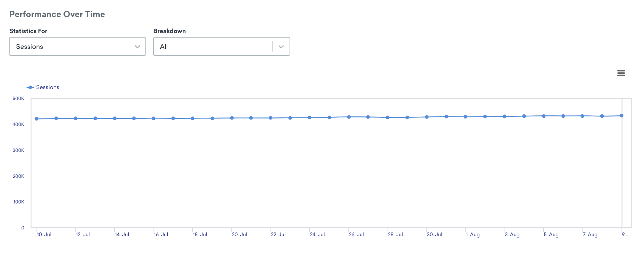Toggle the Sessions series in legend

point(43,87)
